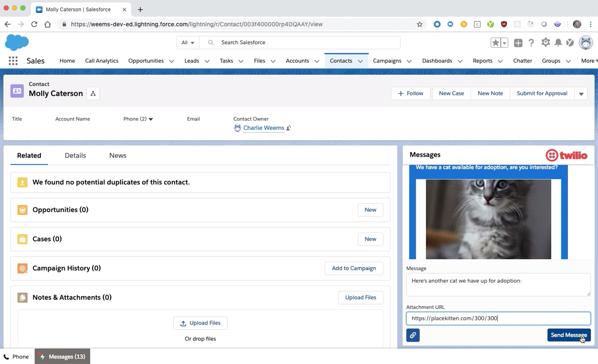The image size is (598, 364).
Task: Click the potential duplicates merge icon
Action: (x=23, y=182)
